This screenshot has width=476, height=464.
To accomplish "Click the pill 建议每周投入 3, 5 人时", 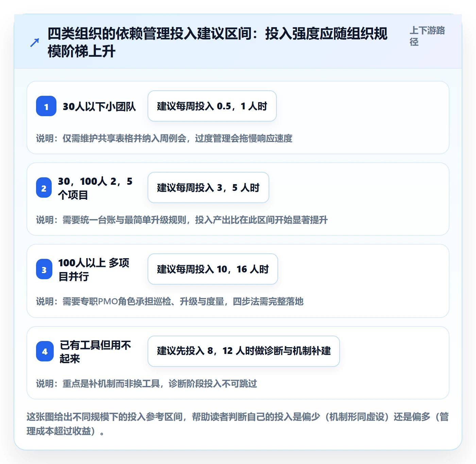I will coord(208,188).
